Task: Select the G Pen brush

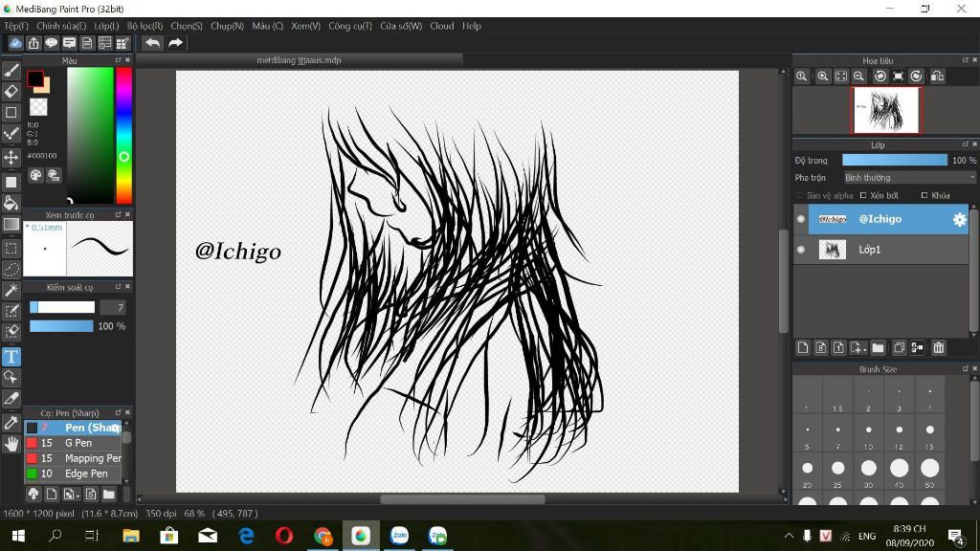Action: click(73, 443)
